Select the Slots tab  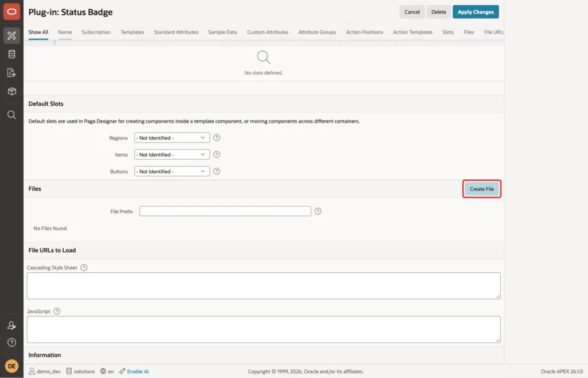(x=448, y=32)
